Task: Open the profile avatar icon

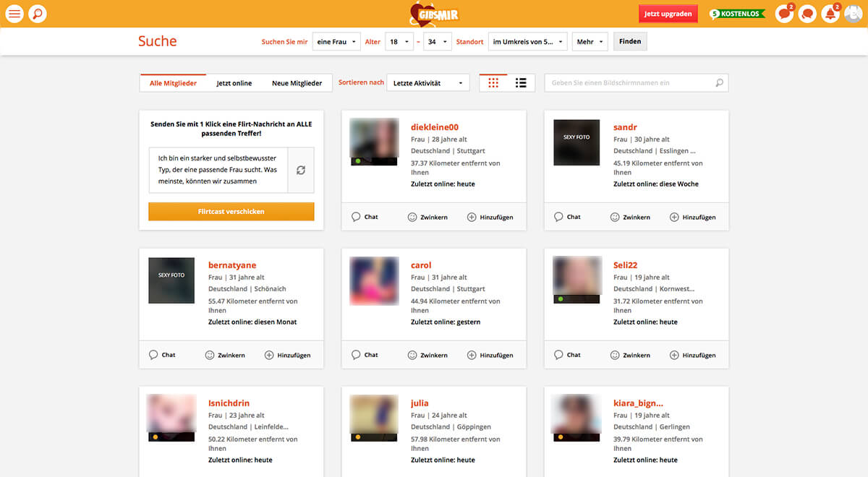Action: pos(854,14)
